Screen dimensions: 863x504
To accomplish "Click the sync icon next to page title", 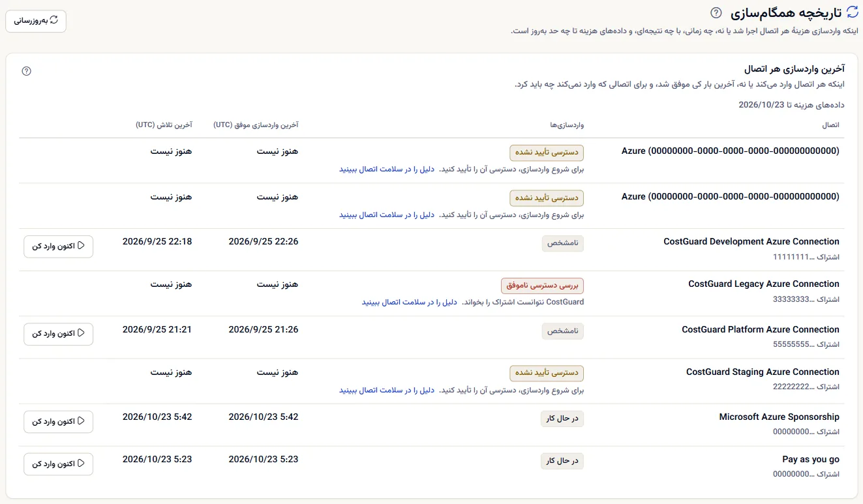I will point(852,12).
